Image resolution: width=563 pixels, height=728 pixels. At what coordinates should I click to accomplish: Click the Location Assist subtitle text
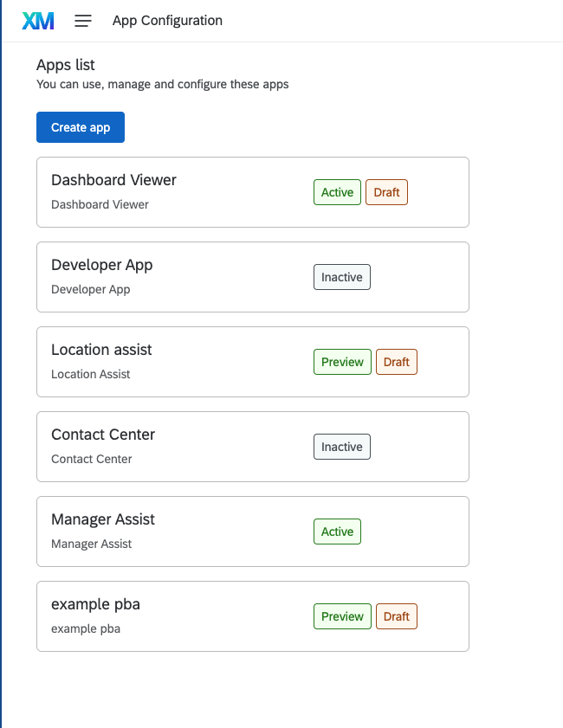(x=91, y=374)
